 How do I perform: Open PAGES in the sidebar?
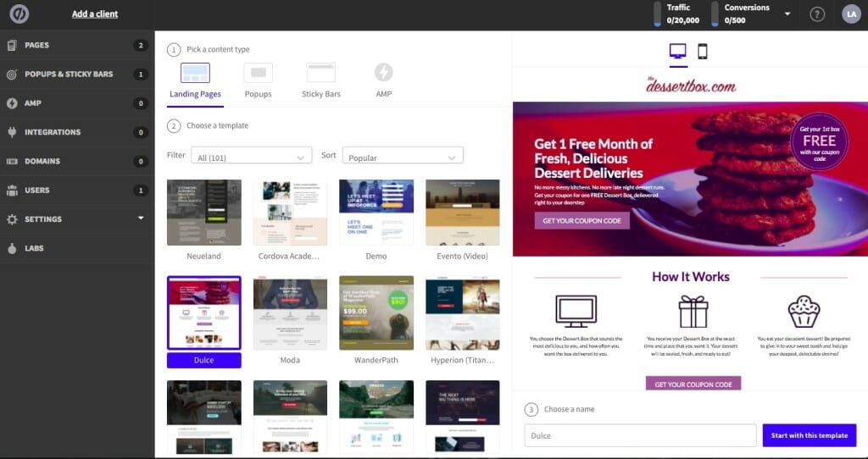point(36,46)
